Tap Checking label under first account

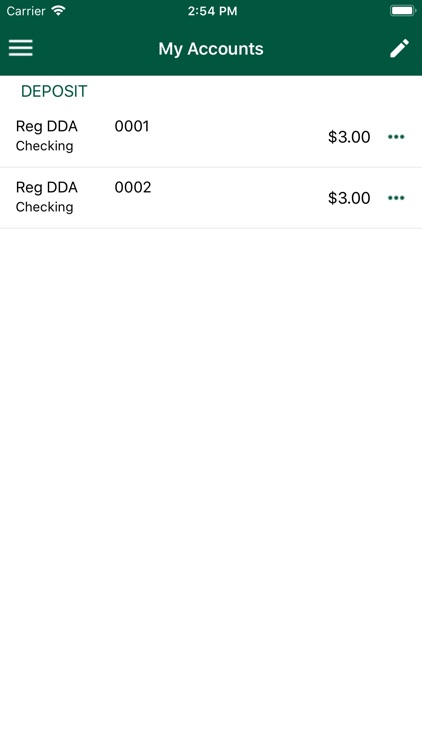click(x=44, y=146)
